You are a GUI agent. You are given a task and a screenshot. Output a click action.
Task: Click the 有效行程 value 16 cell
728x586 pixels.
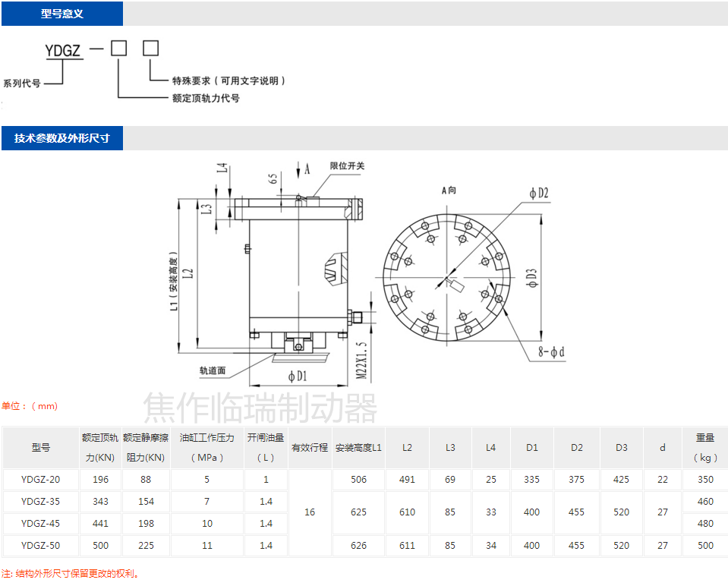(x=308, y=512)
